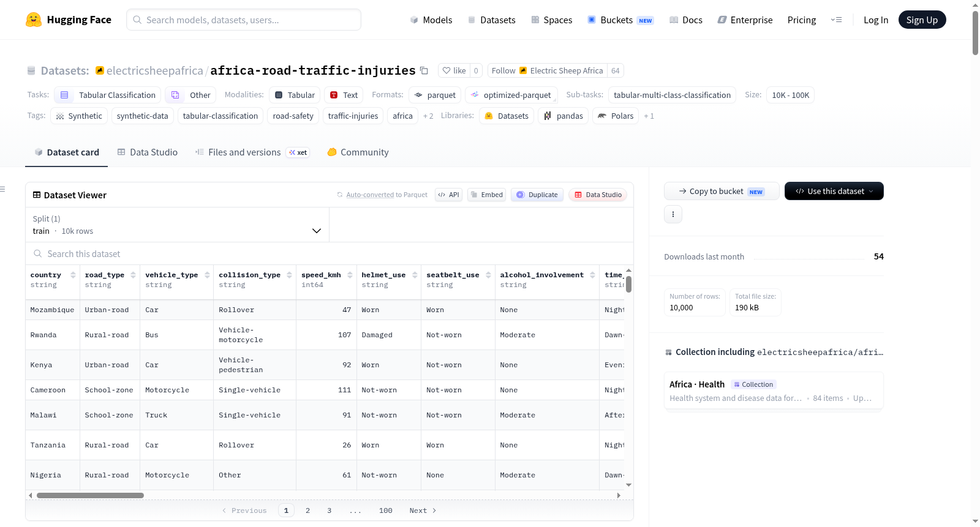The width and height of the screenshot is (980, 527).
Task: Follow Electric Sheep Africa
Action: pyautogui.click(x=548, y=70)
